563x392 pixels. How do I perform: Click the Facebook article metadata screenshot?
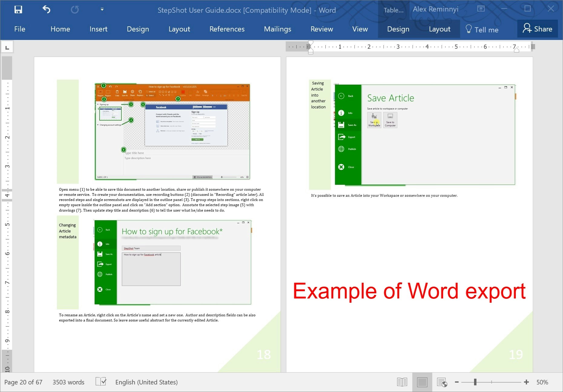click(173, 262)
